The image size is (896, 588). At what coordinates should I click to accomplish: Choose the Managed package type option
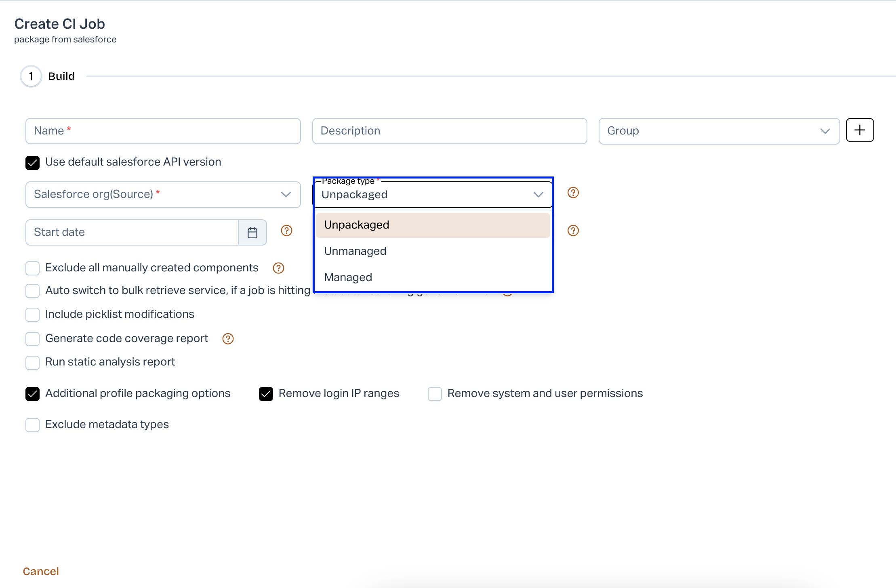348,277
